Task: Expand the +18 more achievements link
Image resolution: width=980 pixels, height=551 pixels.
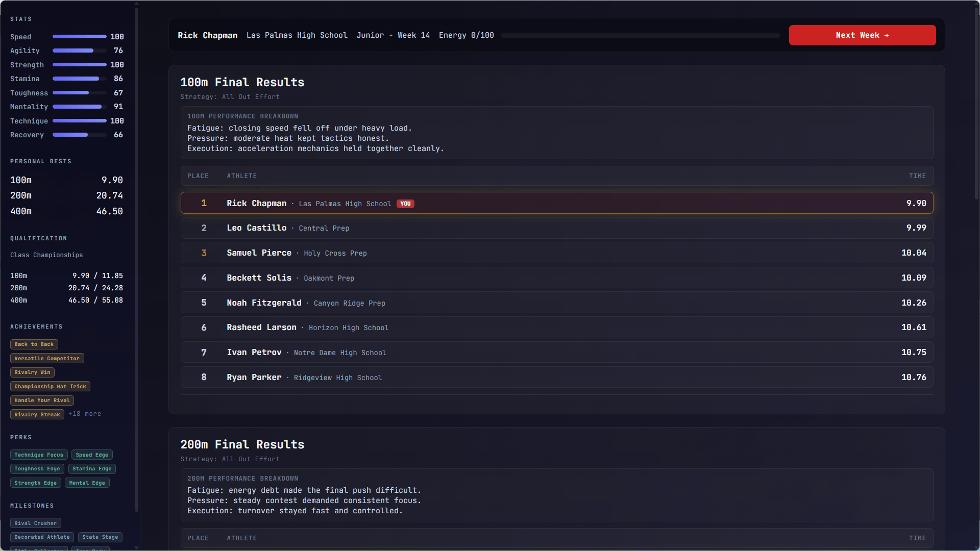Action: click(x=85, y=414)
